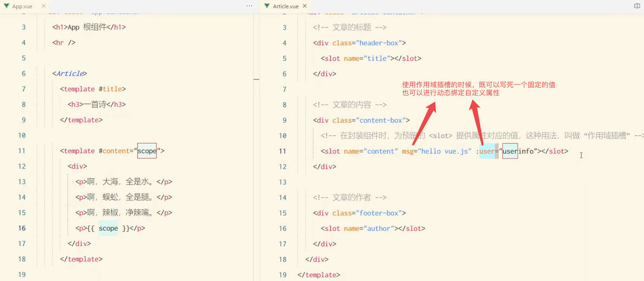The width and height of the screenshot is (644, 281).
Task: Switch to the App.vue tab
Action: pyautogui.click(x=22, y=6)
